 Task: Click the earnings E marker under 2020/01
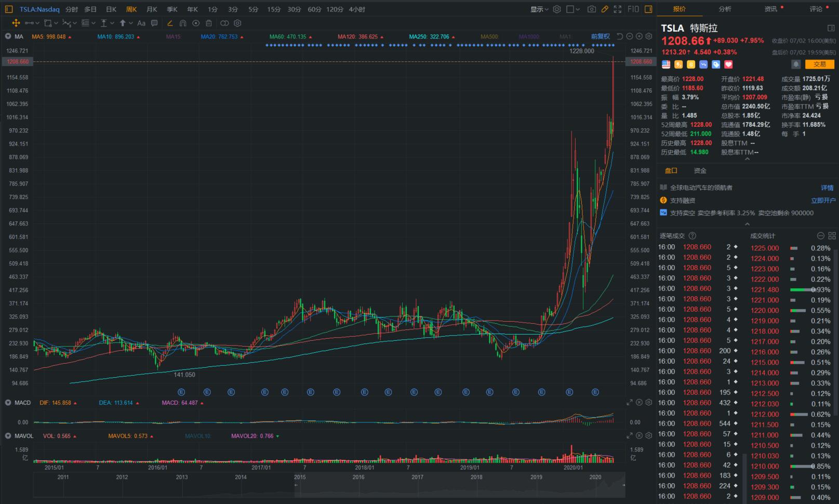click(x=569, y=392)
